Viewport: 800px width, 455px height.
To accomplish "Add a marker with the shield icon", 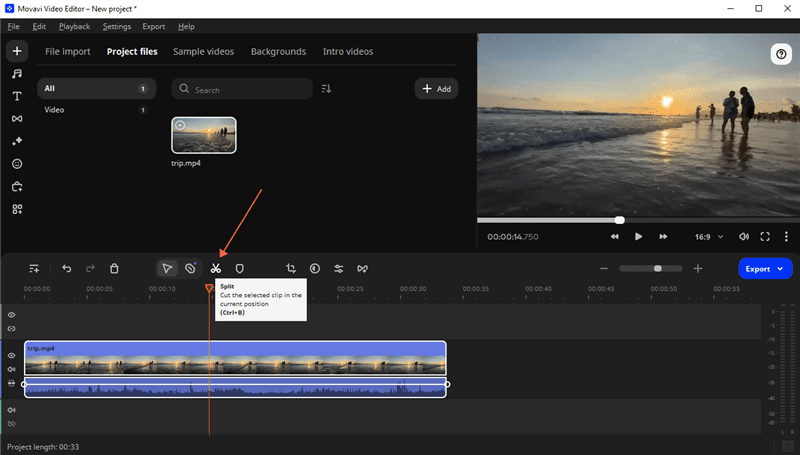I will 240,268.
